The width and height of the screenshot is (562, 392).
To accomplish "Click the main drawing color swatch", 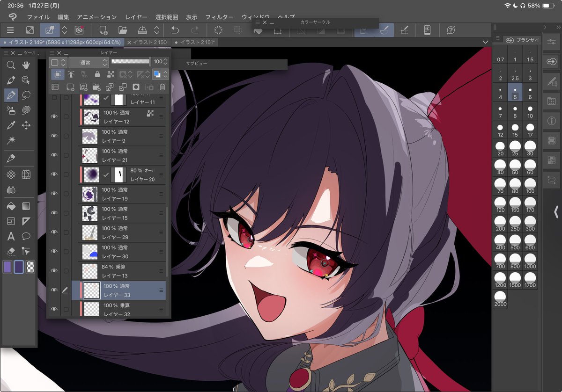I will [x=7, y=267].
